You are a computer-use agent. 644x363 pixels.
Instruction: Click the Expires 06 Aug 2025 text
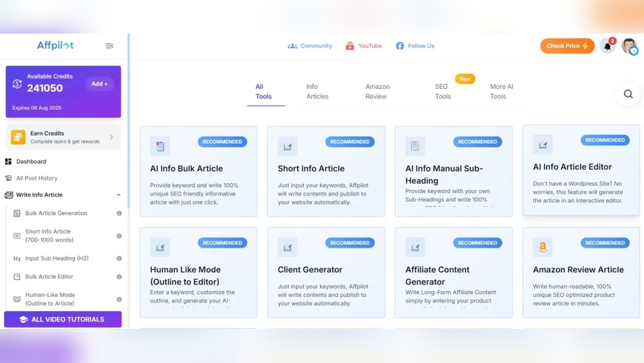click(37, 108)
